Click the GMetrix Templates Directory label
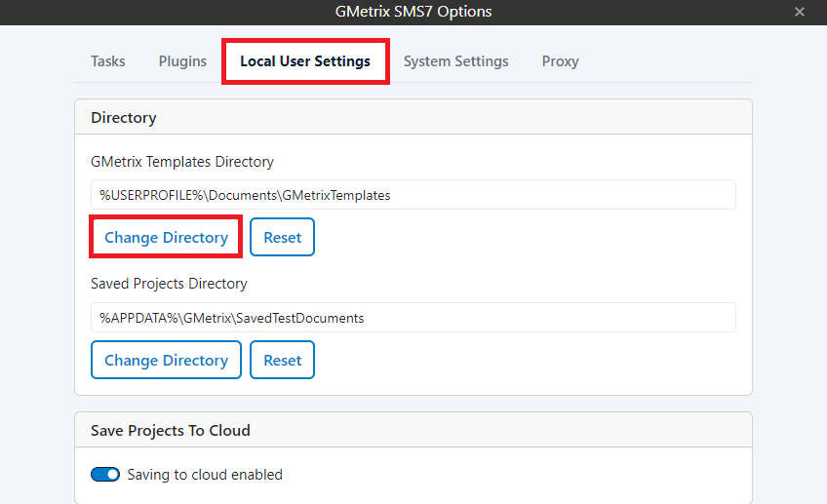Screen dimensions: 827x504 182,162
